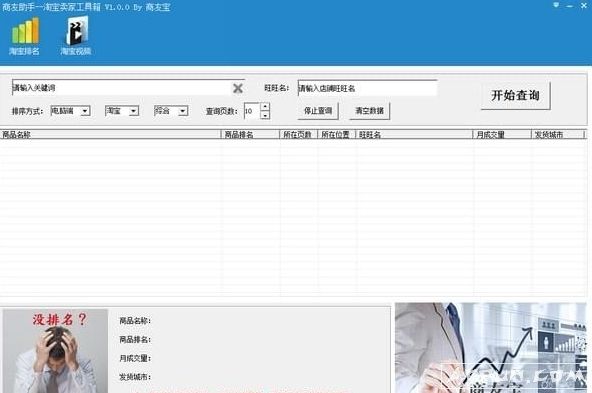This screenshot has width=592, height=393.
Task: Click the 没排名 banner image
Action: coord(56,351)
